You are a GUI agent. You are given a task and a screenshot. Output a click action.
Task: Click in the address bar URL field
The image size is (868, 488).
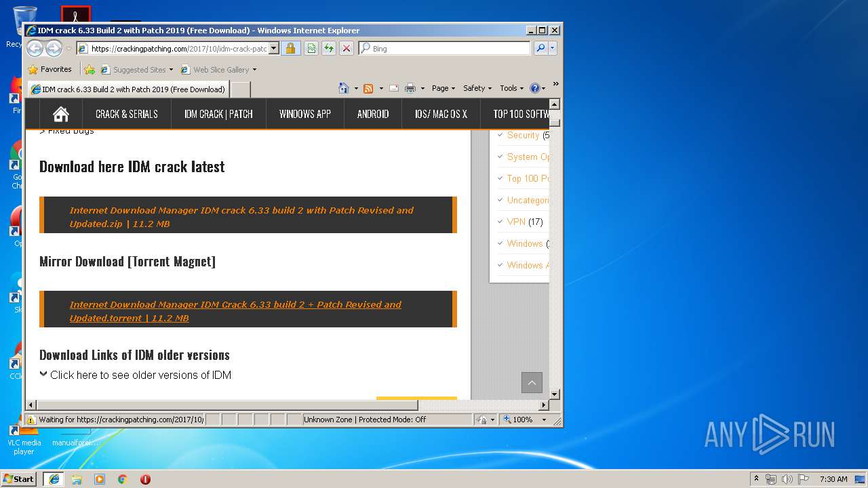[179, 48]
